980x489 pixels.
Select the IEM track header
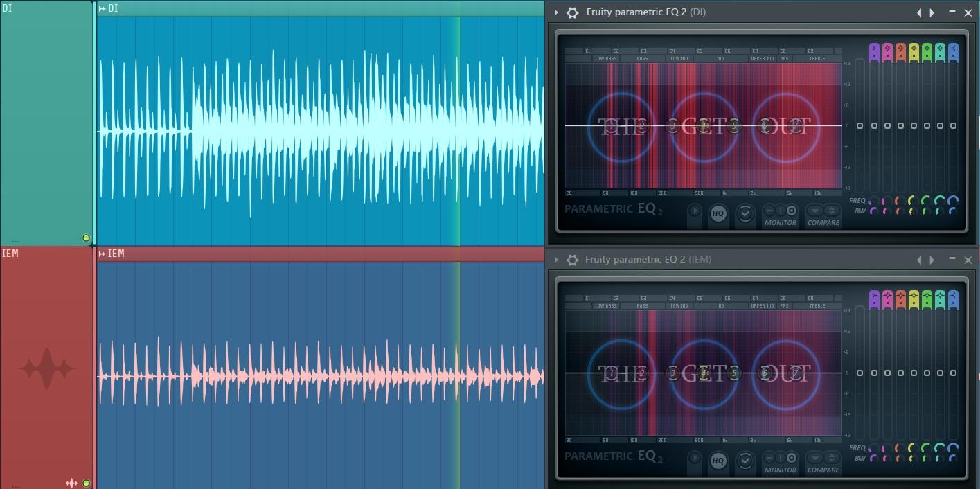(x=46, y=368)
